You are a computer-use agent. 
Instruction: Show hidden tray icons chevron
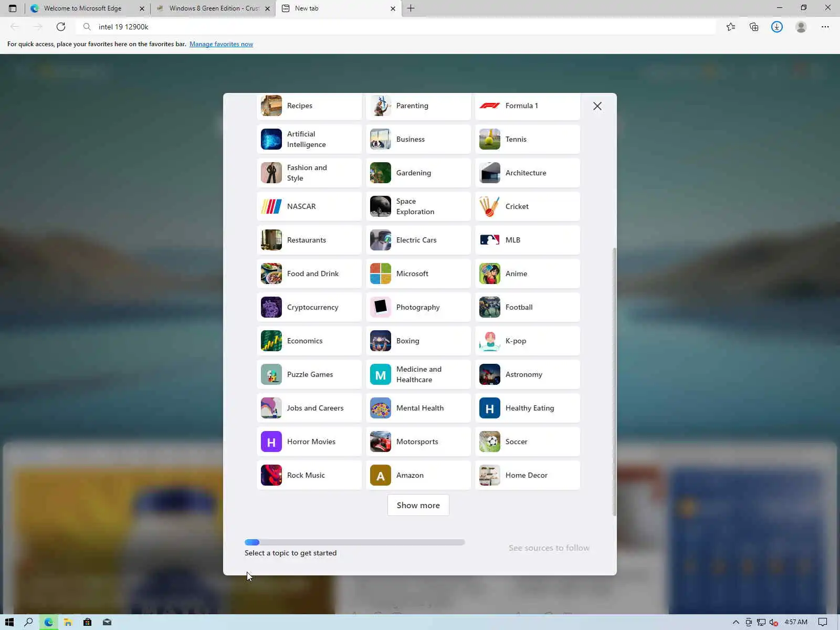736,622
